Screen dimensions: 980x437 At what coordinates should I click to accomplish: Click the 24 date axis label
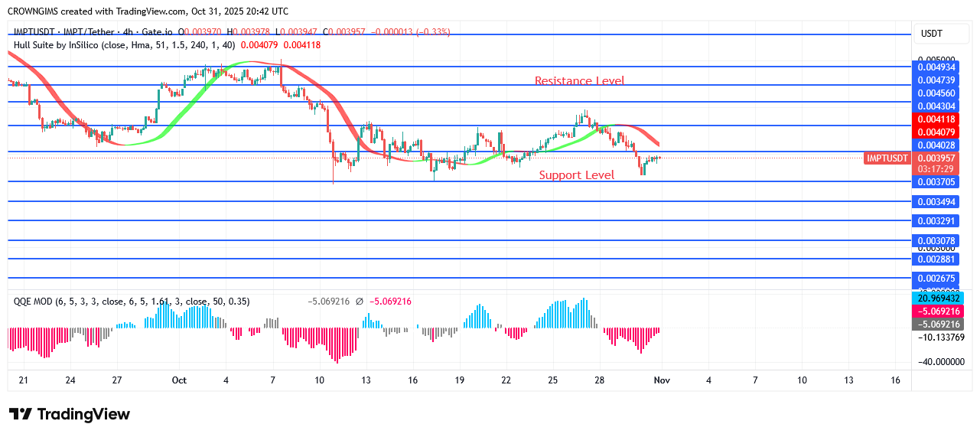70,380
